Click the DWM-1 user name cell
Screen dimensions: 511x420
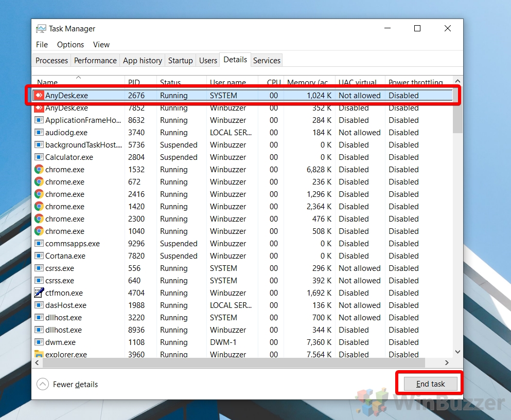tap(223, 342)
